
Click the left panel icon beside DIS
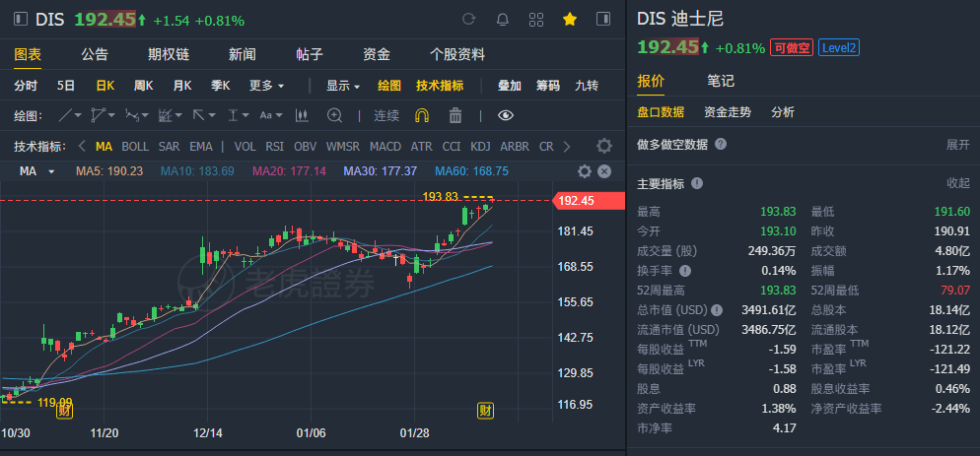(x=21, y=20)
